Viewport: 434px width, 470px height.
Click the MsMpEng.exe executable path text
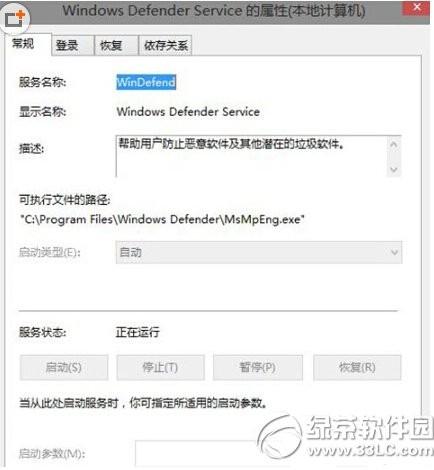click(162, 219)
